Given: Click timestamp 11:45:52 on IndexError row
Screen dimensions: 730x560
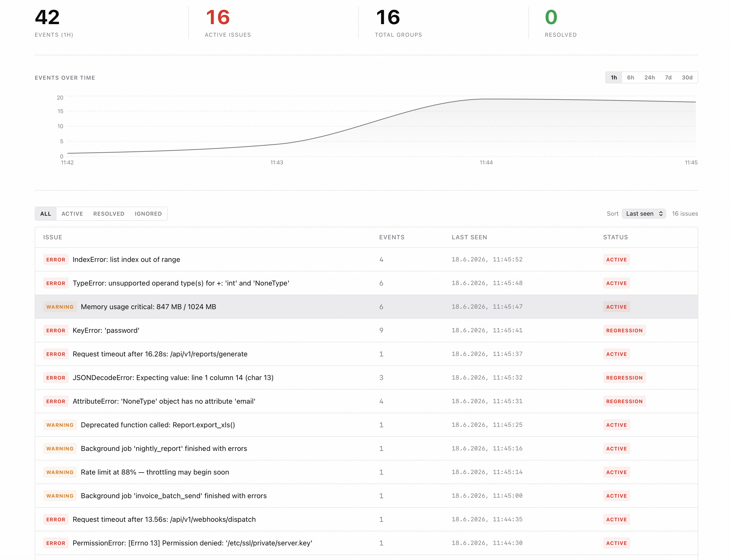Looking at the screenshot, I should [x=487, y=259].
